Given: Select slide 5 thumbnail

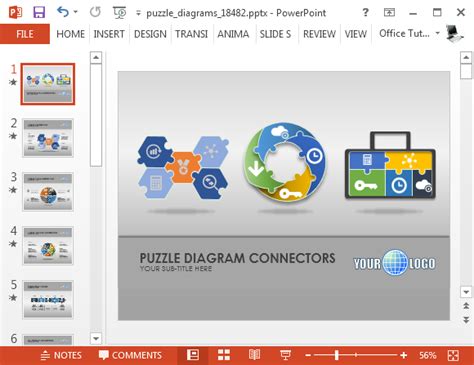Looking at the screenshot, I should (x=48, y=300).
